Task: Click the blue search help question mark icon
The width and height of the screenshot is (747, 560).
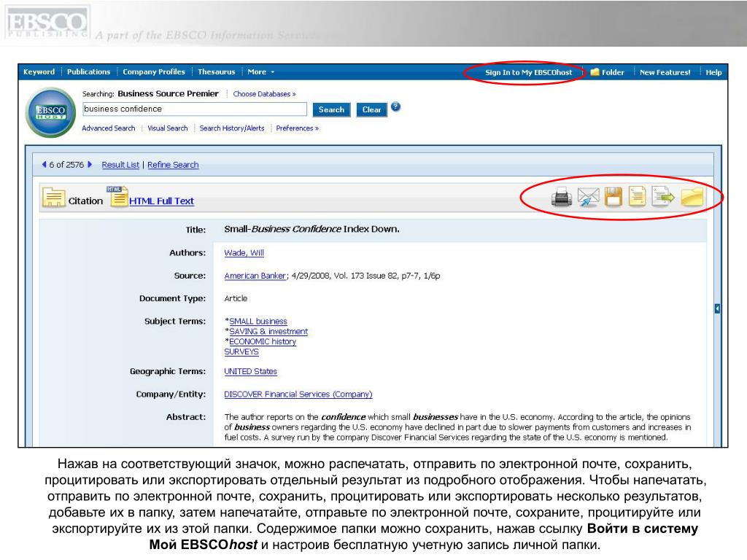Action: [395, 106]
